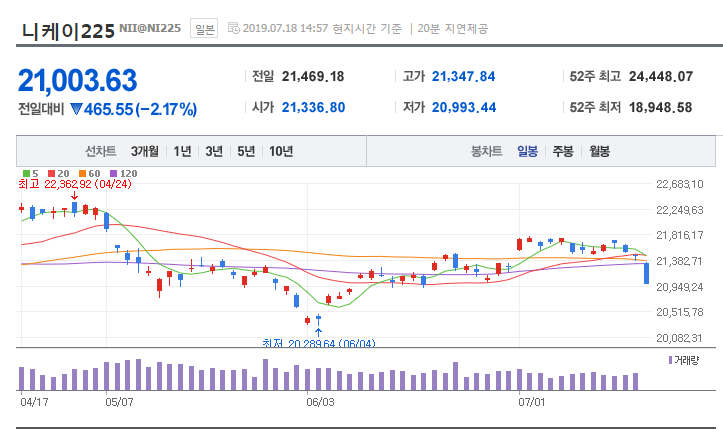Click the red 20-day moving average swatch

(52, 174)
